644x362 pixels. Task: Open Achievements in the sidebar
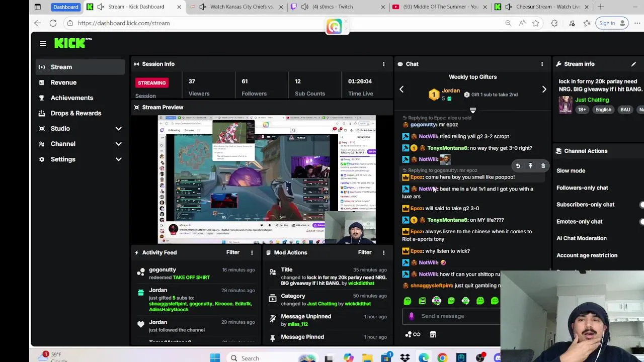(80, 98)
